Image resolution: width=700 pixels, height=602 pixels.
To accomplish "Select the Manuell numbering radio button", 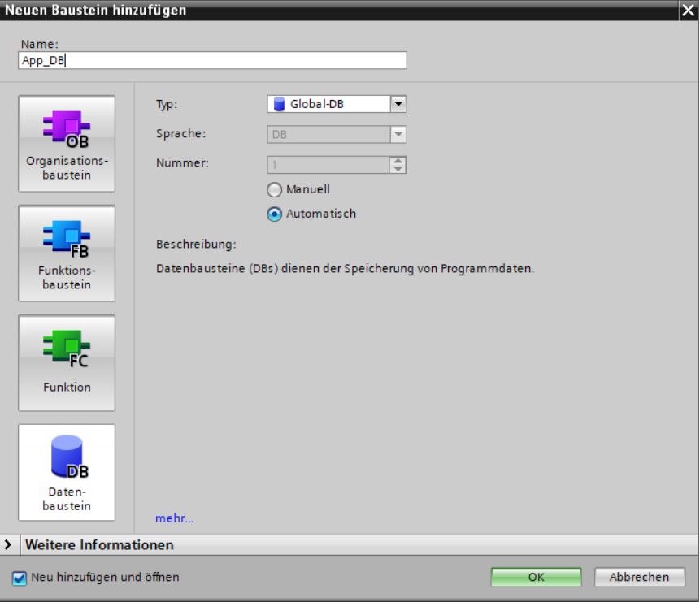I will click(274, 189).
